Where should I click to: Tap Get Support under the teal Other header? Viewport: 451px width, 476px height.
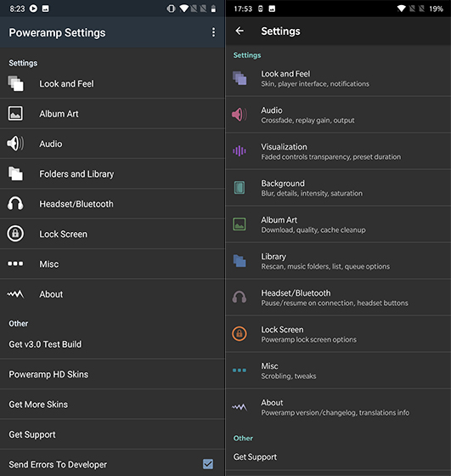point(338,457)
